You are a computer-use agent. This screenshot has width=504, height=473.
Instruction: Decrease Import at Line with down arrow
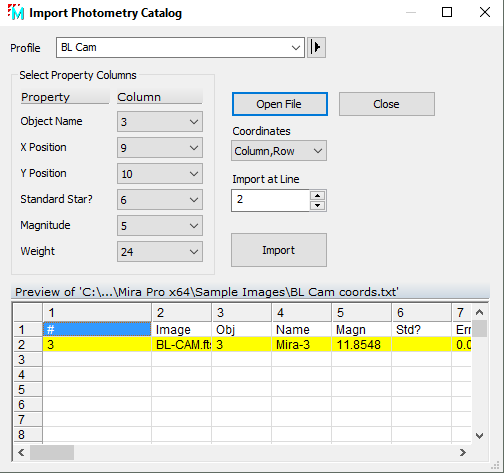tap(318, 205)
